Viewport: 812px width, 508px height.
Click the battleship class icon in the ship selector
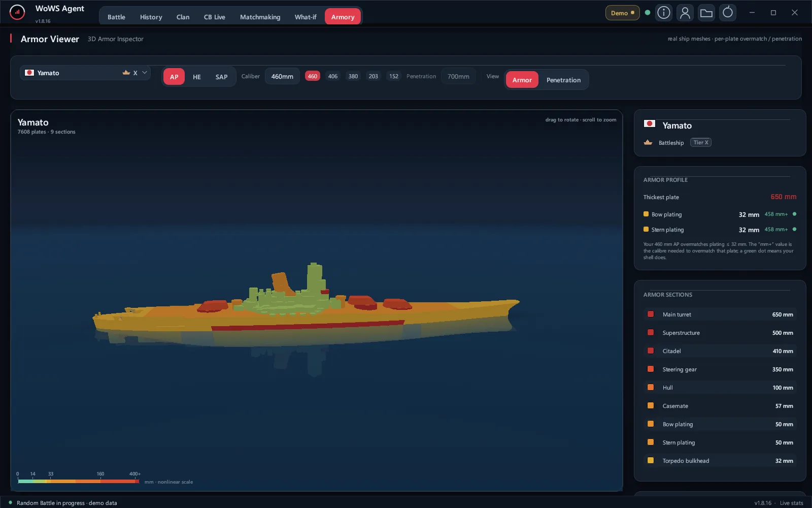(126, 73)
